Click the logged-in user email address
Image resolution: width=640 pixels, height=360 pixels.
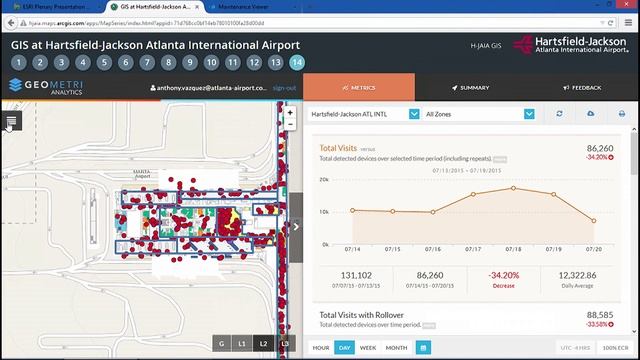208,88
